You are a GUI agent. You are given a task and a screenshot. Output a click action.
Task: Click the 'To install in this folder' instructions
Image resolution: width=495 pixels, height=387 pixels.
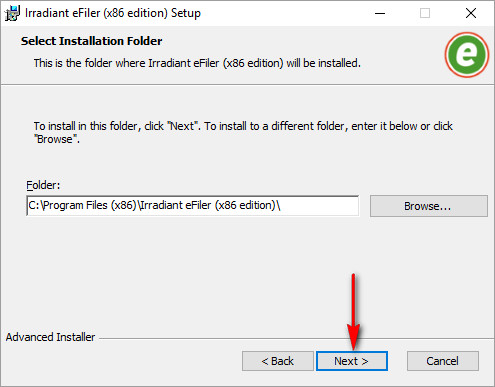click(243, 132)
